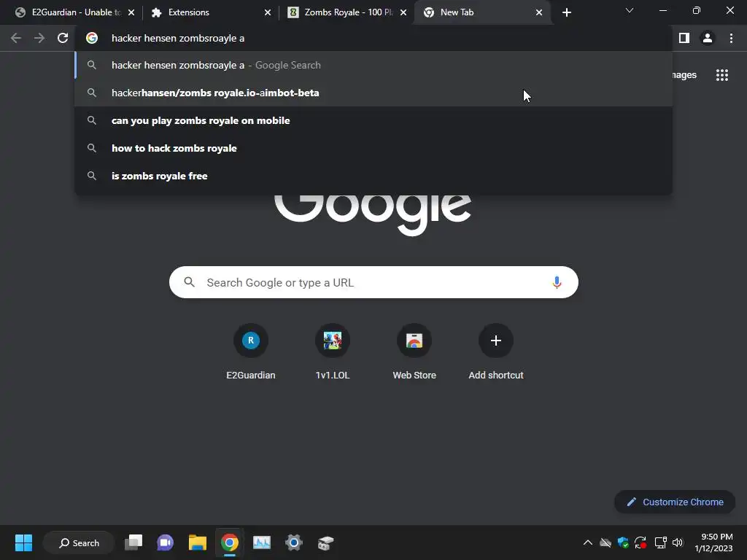
Task: Open the clock showing 9:50 PM
Action: pos(713,542)
